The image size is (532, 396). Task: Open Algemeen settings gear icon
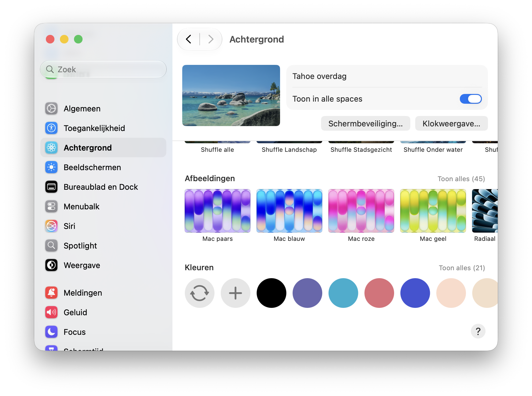pyautogui.click(x=51, y=109)
